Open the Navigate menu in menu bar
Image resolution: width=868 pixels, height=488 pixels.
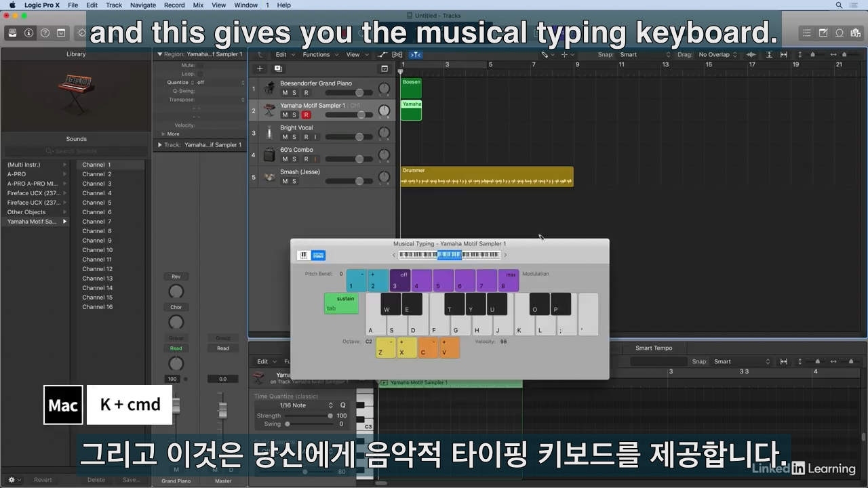(x=143, y=5)
